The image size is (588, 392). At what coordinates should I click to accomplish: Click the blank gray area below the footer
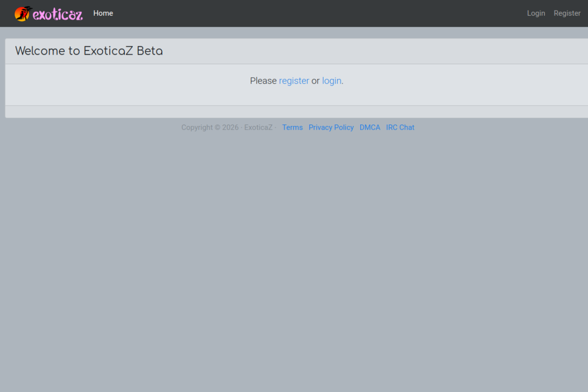coord(294,257)
